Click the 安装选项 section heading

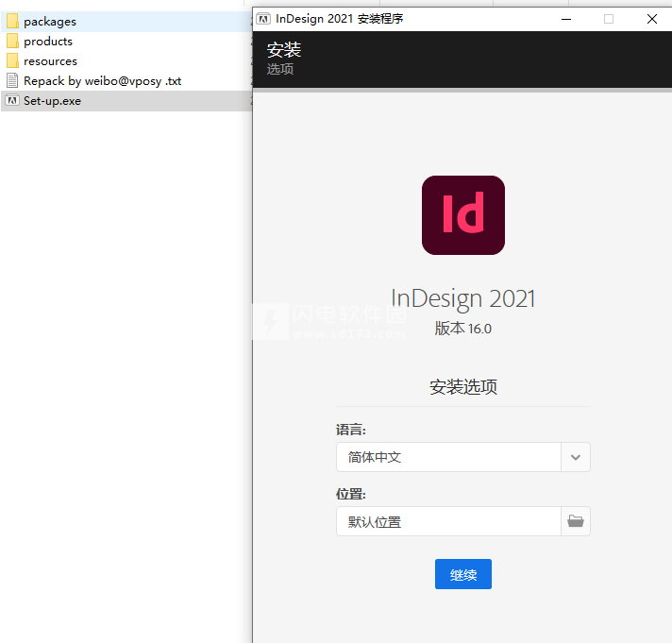point(462,387)
